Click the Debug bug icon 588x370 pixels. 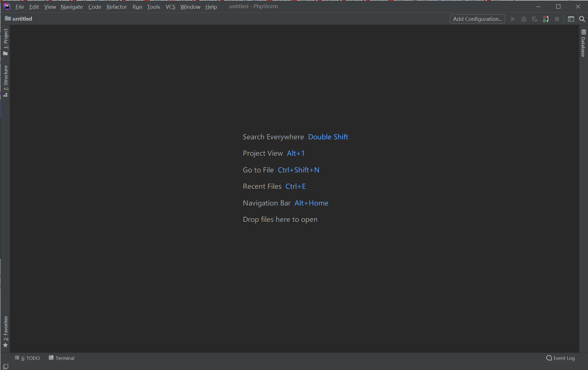tap(524, 19)
